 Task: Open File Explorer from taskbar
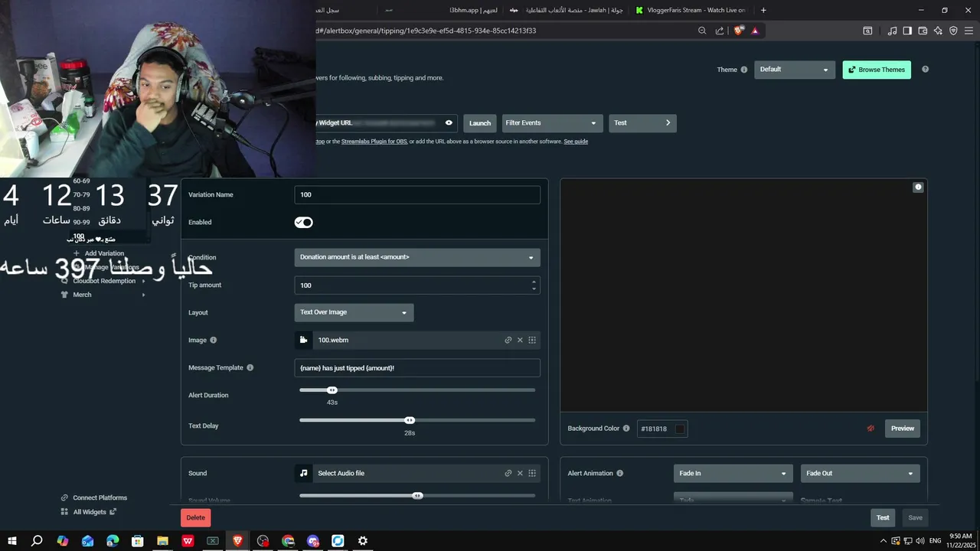point(162,540)
